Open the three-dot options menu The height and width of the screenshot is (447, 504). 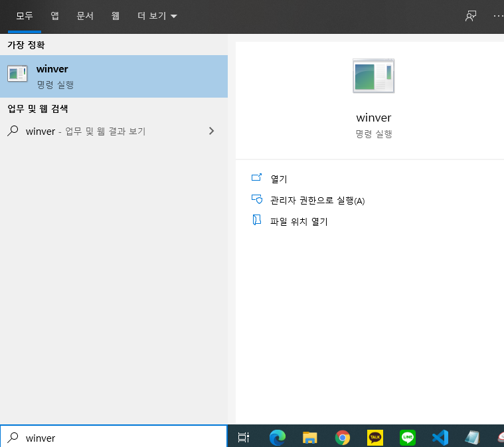(498, 16)
